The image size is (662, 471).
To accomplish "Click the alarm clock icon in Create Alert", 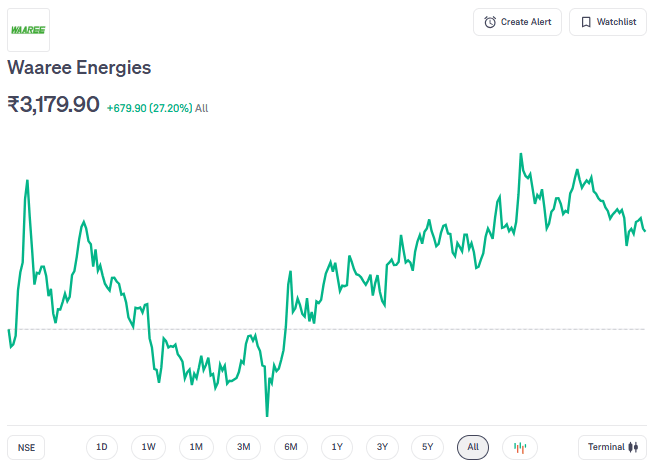I will (x=490, y=22).
